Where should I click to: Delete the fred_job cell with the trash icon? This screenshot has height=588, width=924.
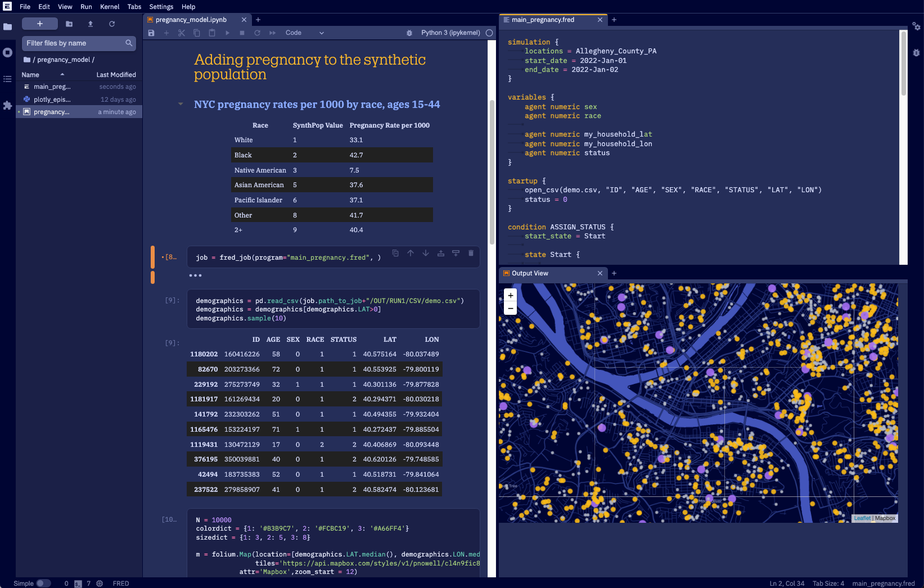471,253
